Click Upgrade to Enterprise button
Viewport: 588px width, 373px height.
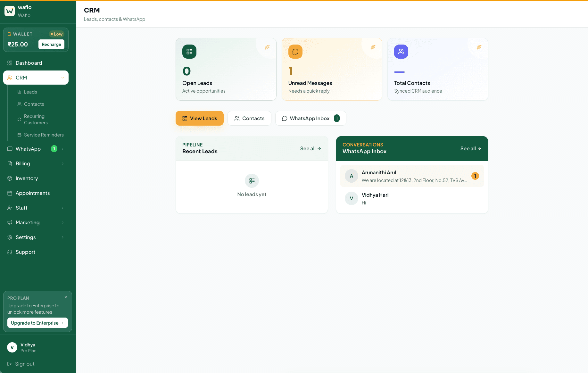click(37, 323)
